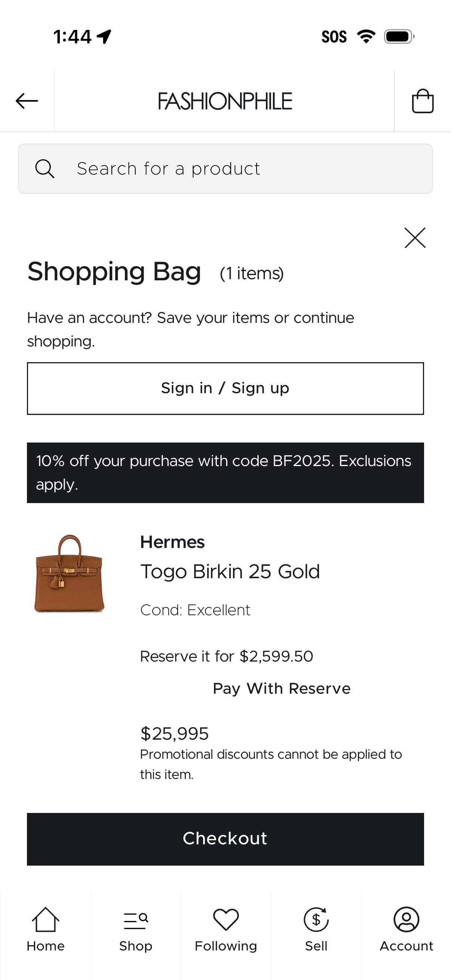
Task: Tap the $25,995 item price
Action: click(x=175, y=733)
